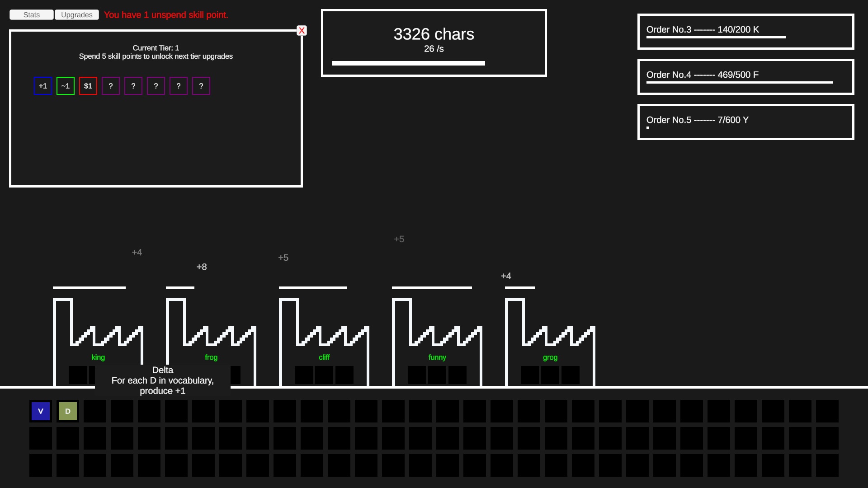Image resolution: width=868 pixels, height=488 pixels.
Task: Click the progress bar above frog factory
Action: coord(180,287)
